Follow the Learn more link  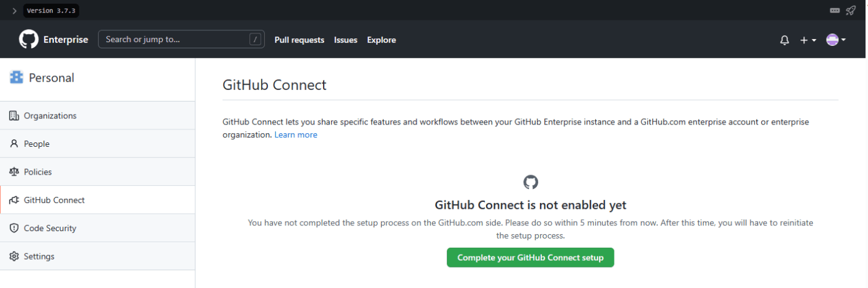click(296, 134)
